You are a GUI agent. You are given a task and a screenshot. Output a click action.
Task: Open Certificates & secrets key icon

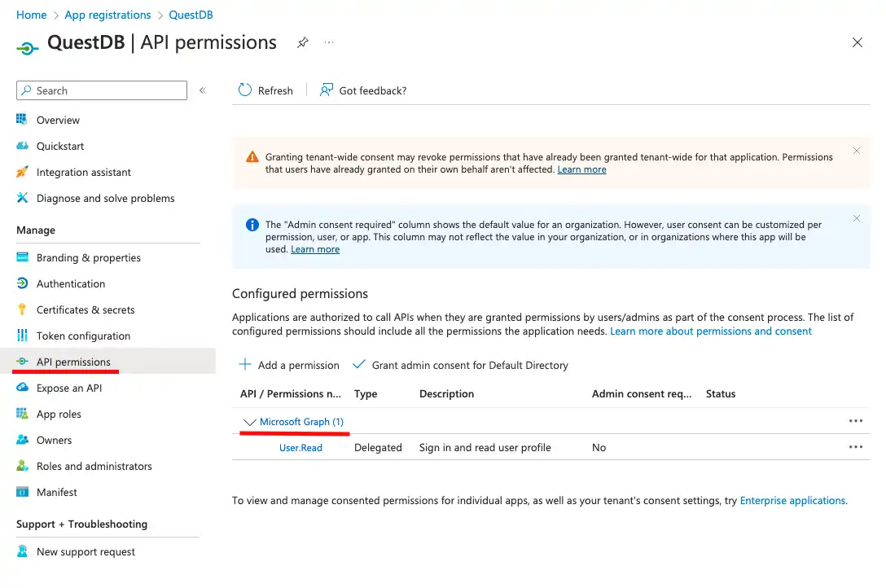(22, 309)
